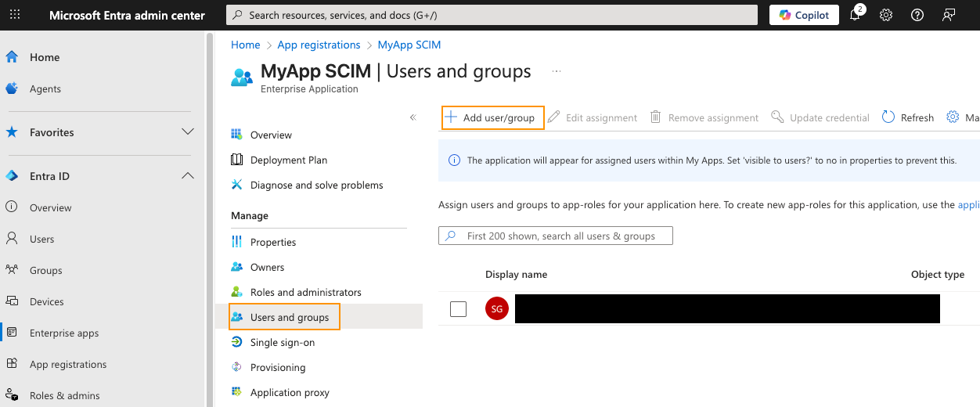Click the Home house icon in sidebar

(x=12, y=57)
